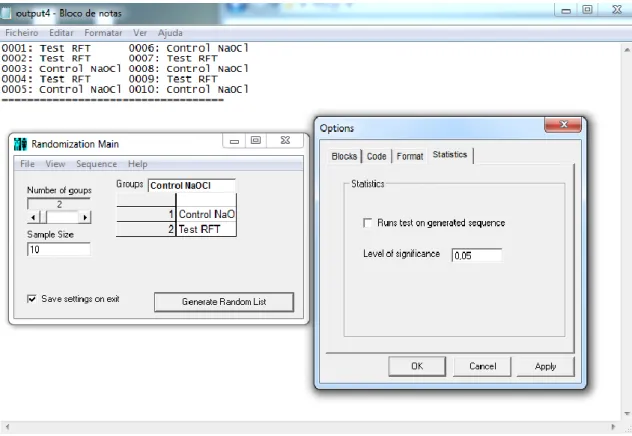
Task: Click the Groups name input field
Action: [x=192, y=185]
